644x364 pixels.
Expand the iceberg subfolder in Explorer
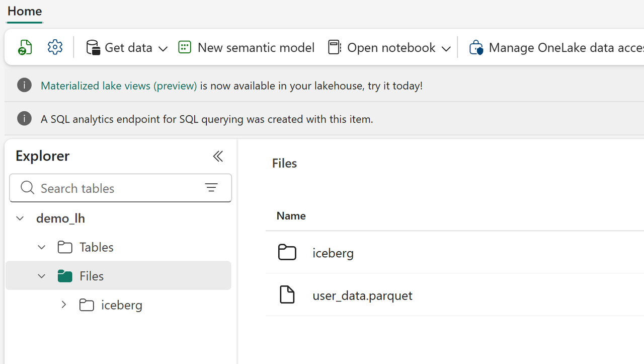pos(63,305)
